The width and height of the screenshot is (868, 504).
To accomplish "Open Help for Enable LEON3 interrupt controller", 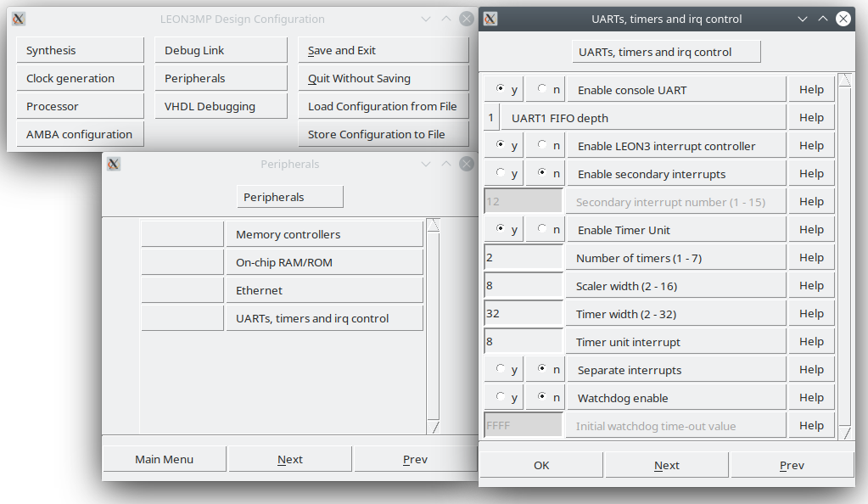I will [x=811, y=145].
